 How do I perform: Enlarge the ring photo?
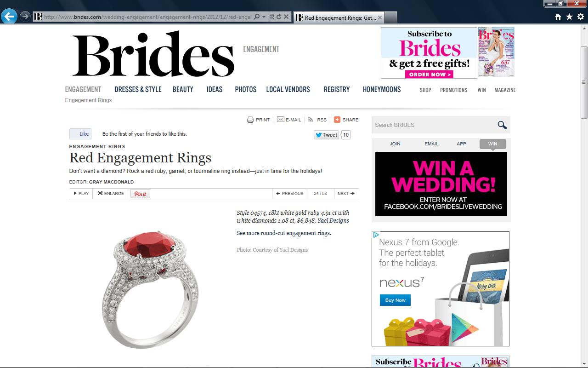coord(111,194)
